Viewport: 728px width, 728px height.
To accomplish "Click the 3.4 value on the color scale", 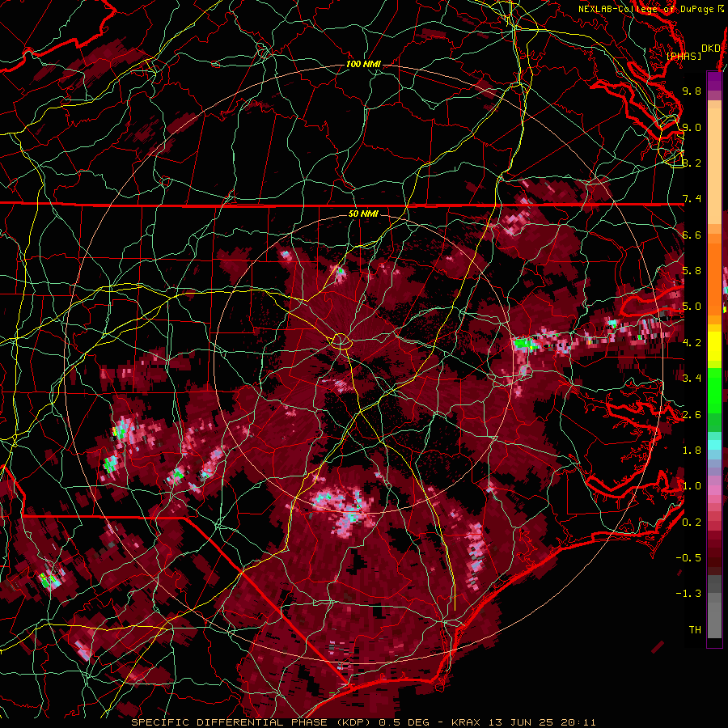I will tap(692, 379).
